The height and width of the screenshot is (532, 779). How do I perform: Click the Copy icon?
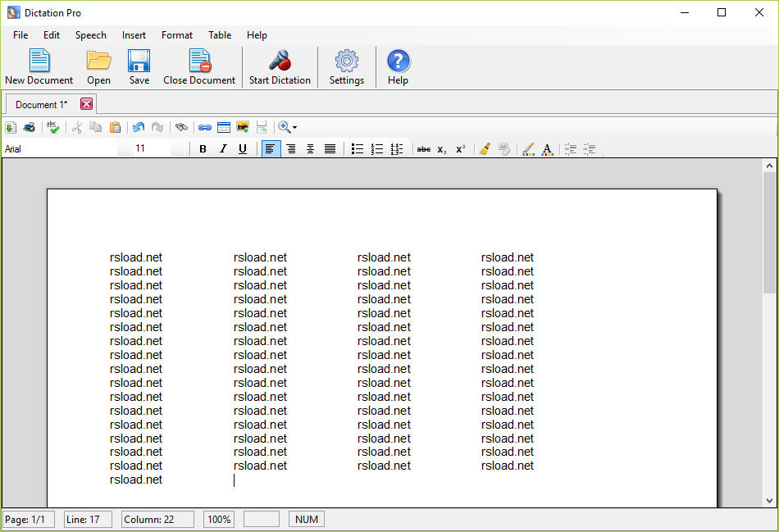tap(95, 128)
